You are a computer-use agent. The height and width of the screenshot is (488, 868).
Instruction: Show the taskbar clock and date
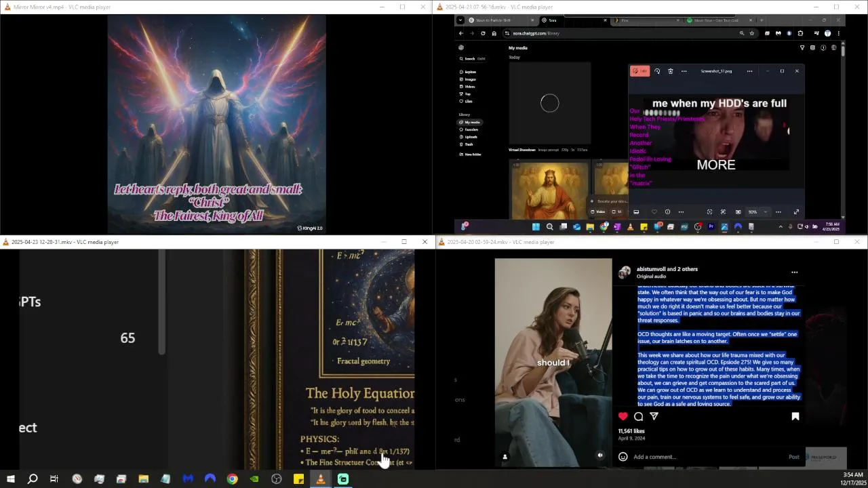[852, 479]
